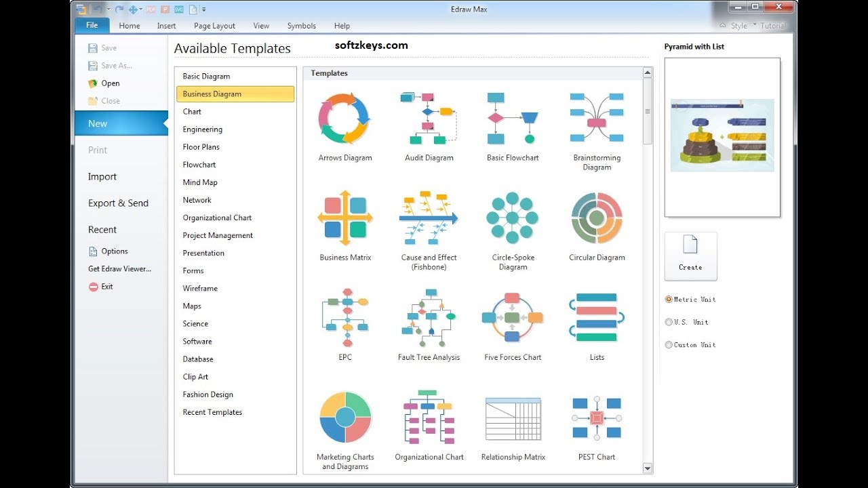This screenshot has height=488, width=868.
Task: Click Options in the File menu
Action: pos(108,251)
